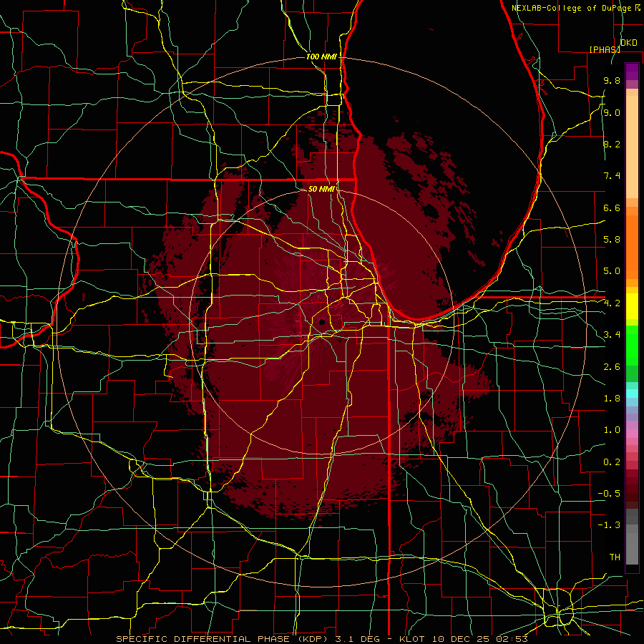Pick the yellow segment of the color bar

(632, 306)
